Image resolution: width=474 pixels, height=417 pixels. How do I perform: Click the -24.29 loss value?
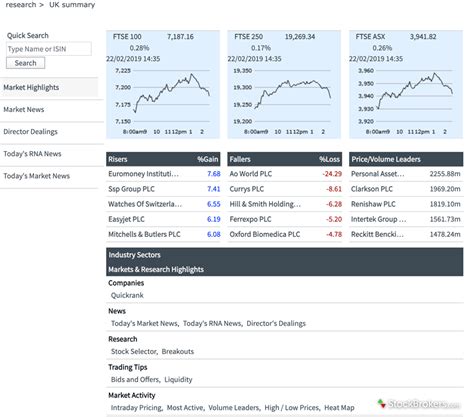click(x=332, y=174)
